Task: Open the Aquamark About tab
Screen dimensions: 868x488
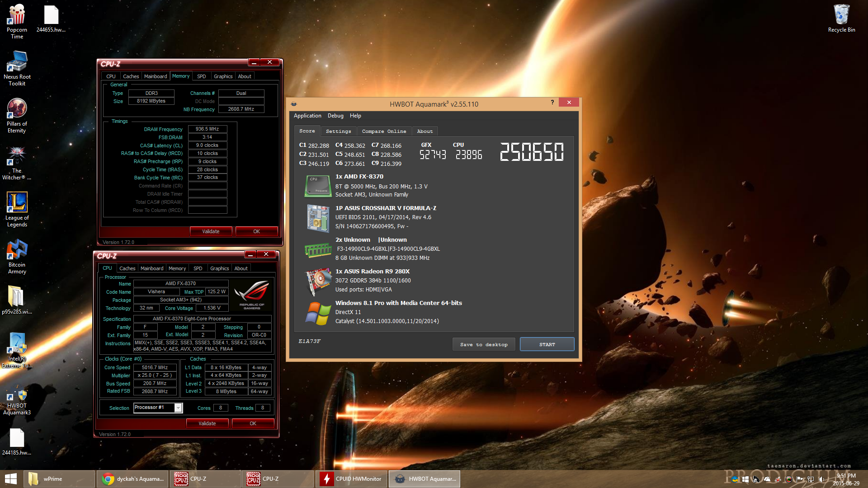Action: click(425, 131)
